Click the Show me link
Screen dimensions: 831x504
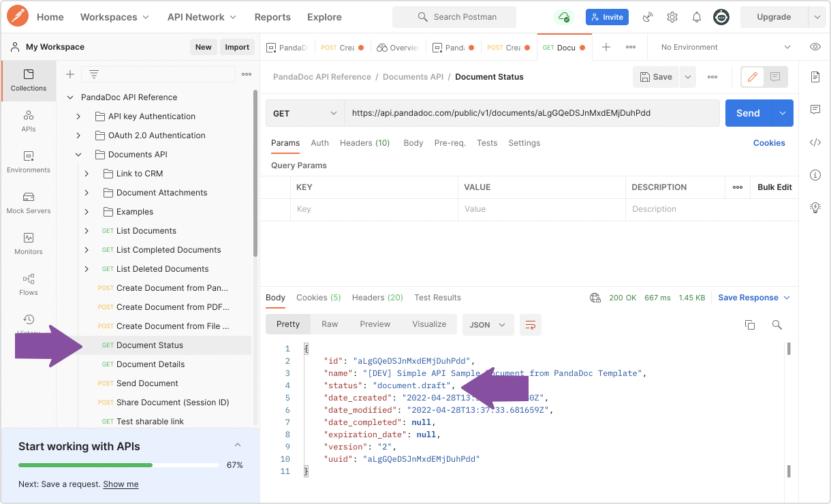pyautogui.click(x=121, y=484)
